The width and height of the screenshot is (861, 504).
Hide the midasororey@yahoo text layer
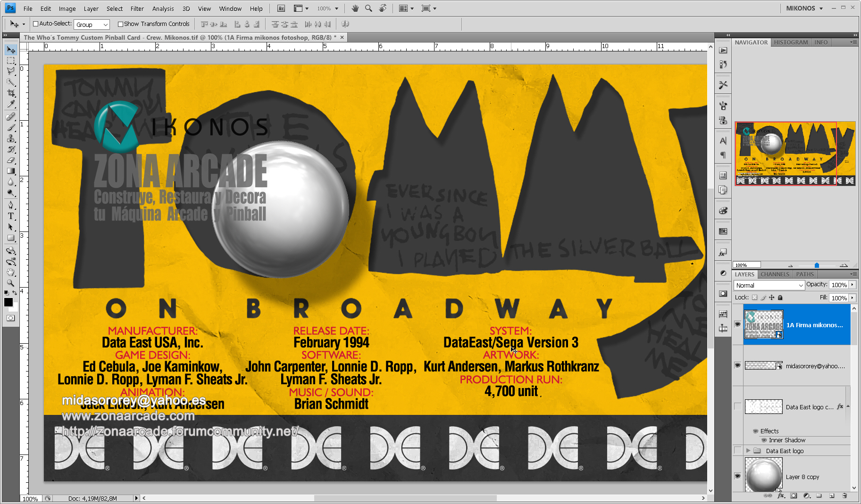coord(737,365)
